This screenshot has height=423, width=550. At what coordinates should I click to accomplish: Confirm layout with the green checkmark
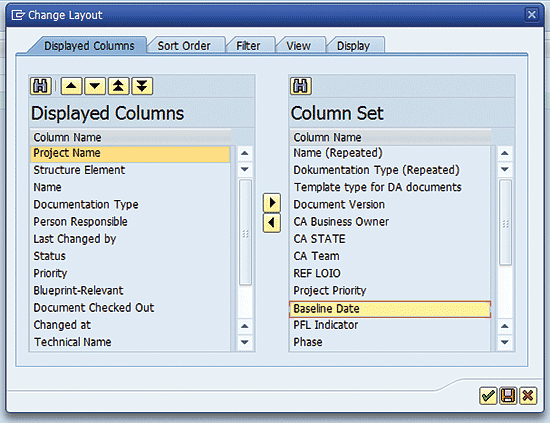coord(488,396)
